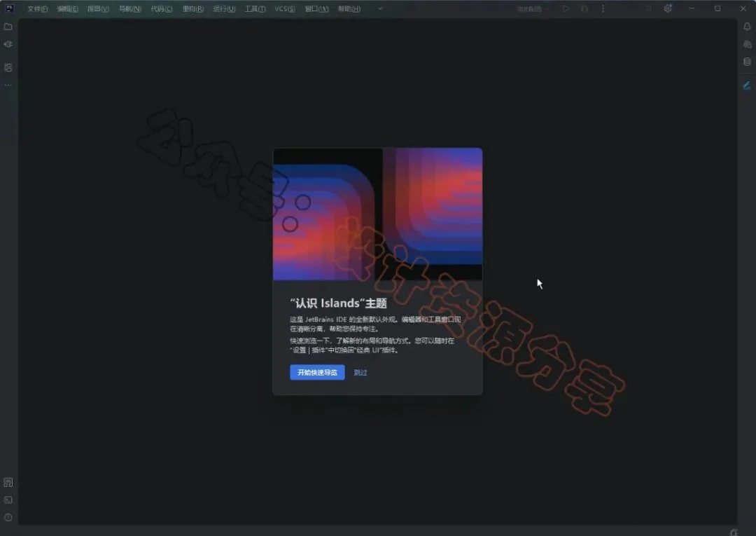The height and width of the screenshot is (536, 756).
Task: Maximize the IDE window
Action: [x=717, y=8]
